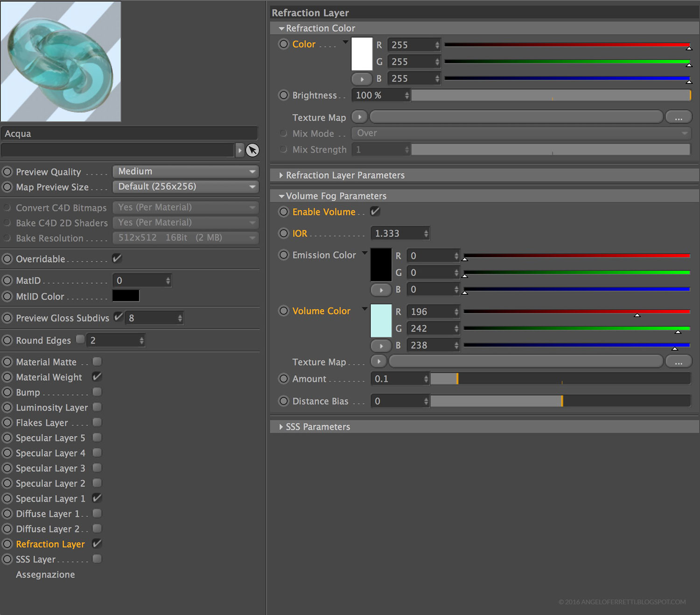Open Refraction Texture Map arrow button
Screen dimensions: 700x615
coord(359,117)
